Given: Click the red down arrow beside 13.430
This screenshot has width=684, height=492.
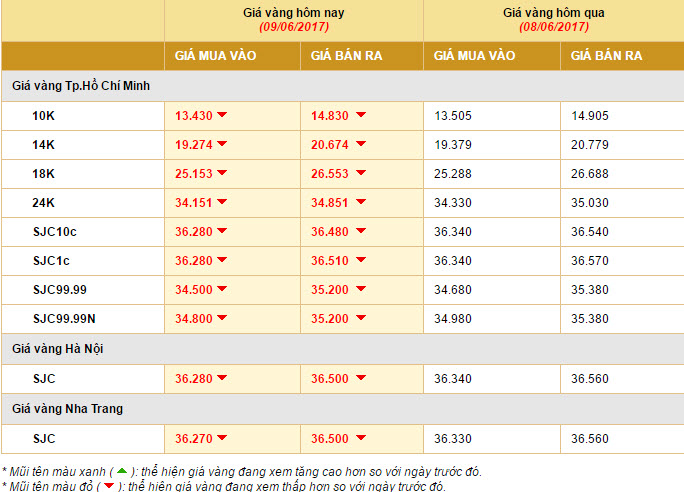Looking at the screenshot, I should tap(222, 115).
